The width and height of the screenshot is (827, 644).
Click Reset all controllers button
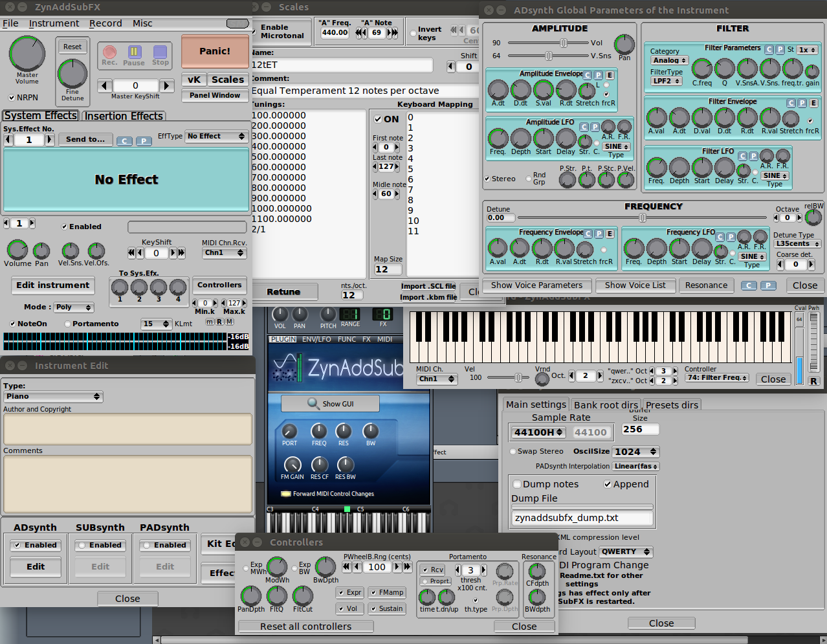pos(305,627)
